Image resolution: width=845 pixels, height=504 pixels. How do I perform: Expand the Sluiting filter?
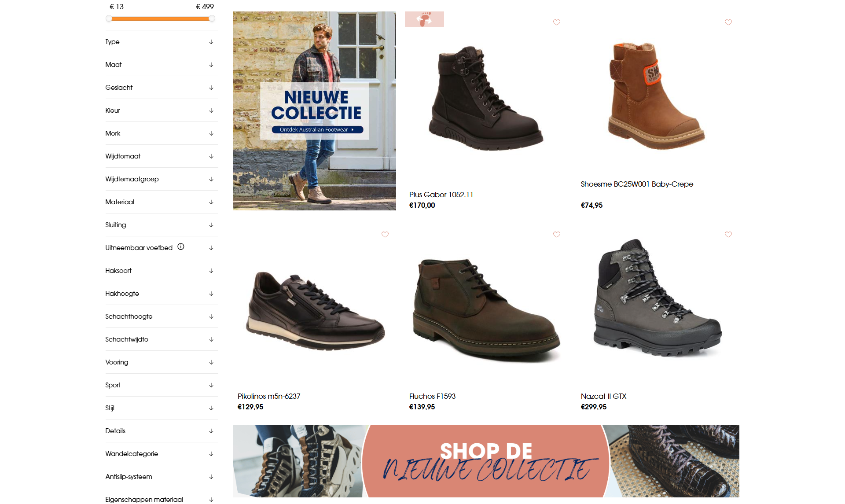pyautogui.click(x=162, y=225)
